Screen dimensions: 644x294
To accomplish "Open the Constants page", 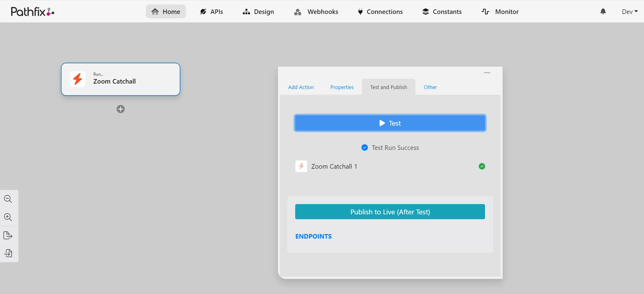I will click(x=442, y=12).
